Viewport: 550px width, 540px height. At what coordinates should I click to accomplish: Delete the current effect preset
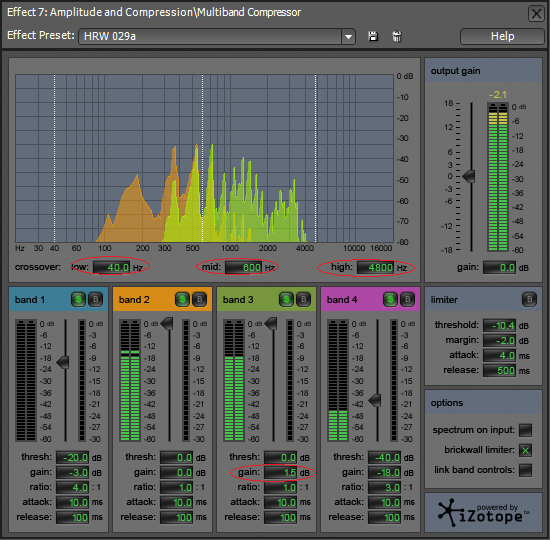tap(397, 36)
